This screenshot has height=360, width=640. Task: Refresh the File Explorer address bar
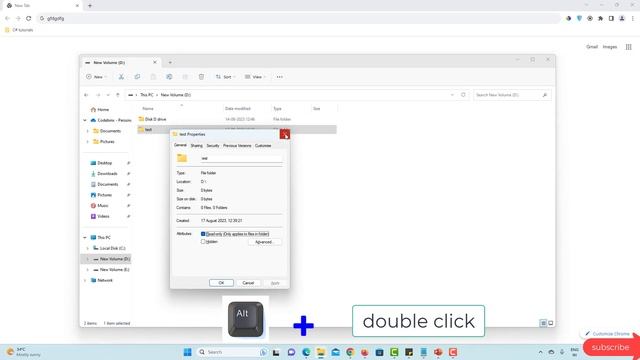click(463, 95)
